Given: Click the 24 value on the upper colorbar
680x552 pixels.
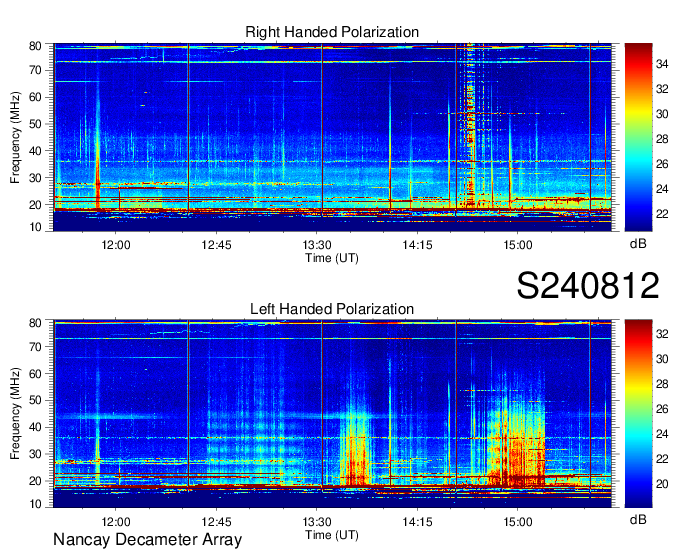Looking at the screenshot, I should (x=662, y=189).
